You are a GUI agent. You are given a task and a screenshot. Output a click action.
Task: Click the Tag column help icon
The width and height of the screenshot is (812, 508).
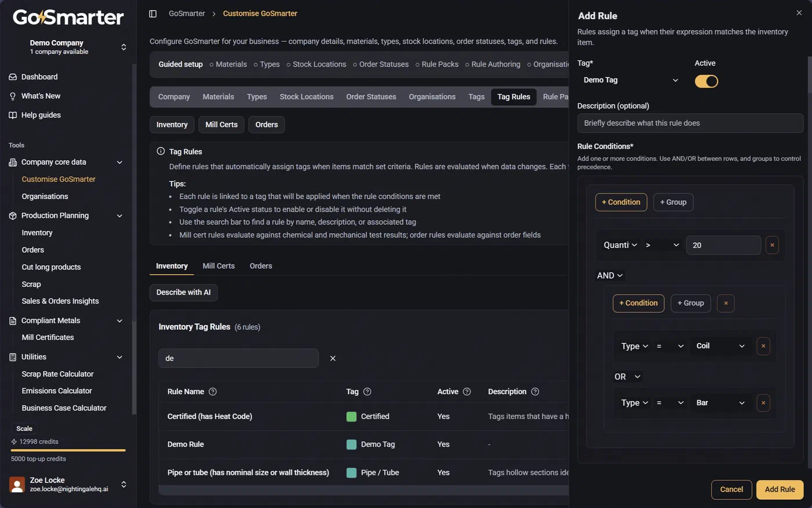(x=367, y=392)
